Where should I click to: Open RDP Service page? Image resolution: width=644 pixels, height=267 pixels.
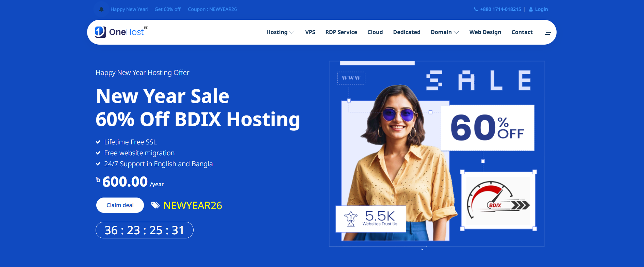tap(341, 32)
